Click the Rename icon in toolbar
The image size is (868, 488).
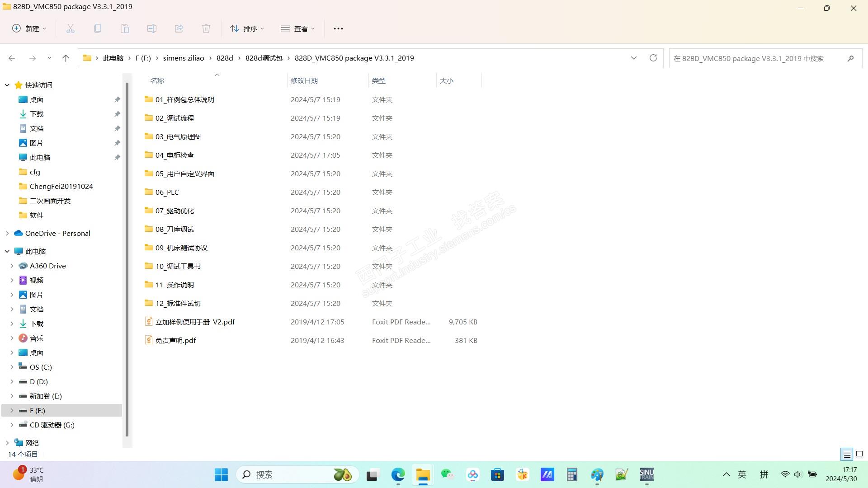pyautogui.click(x=152, y=28)
